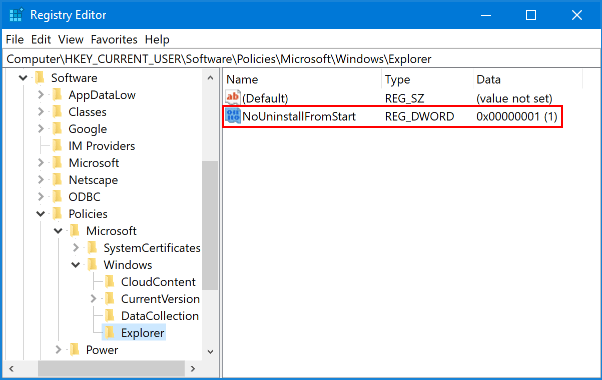Select the (Default) value name
The height and width of the screenshot is (380, 602).
[x=265, y=98]
